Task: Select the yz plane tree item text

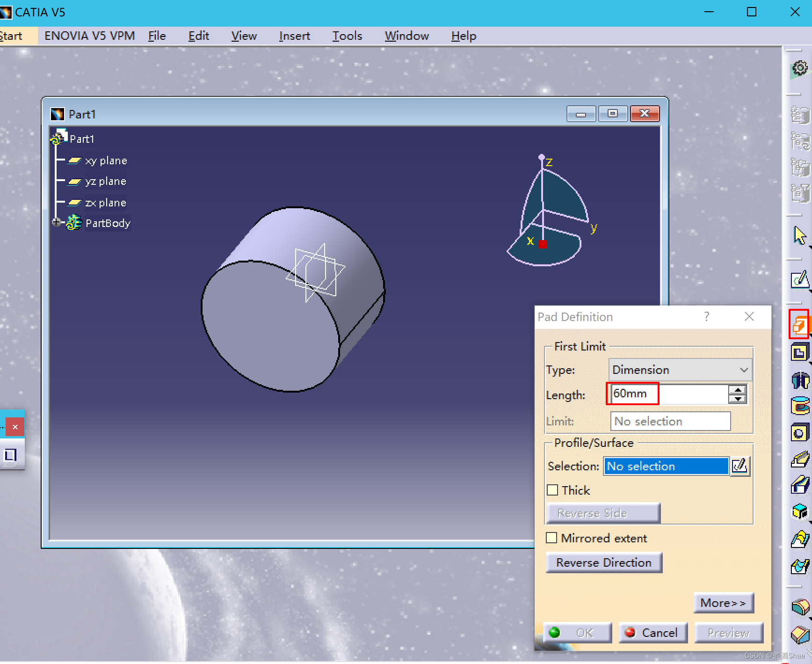Action: [x=106, y=182]
